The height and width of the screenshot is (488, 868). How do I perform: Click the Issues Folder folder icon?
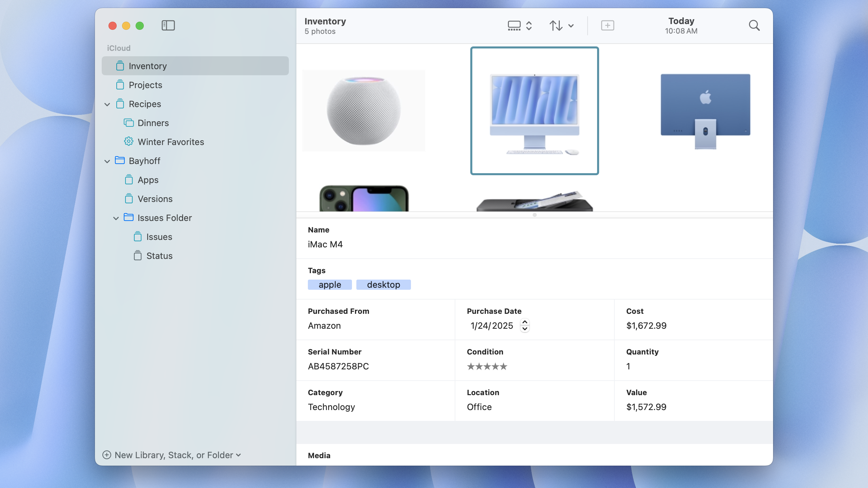click(129, 217)
